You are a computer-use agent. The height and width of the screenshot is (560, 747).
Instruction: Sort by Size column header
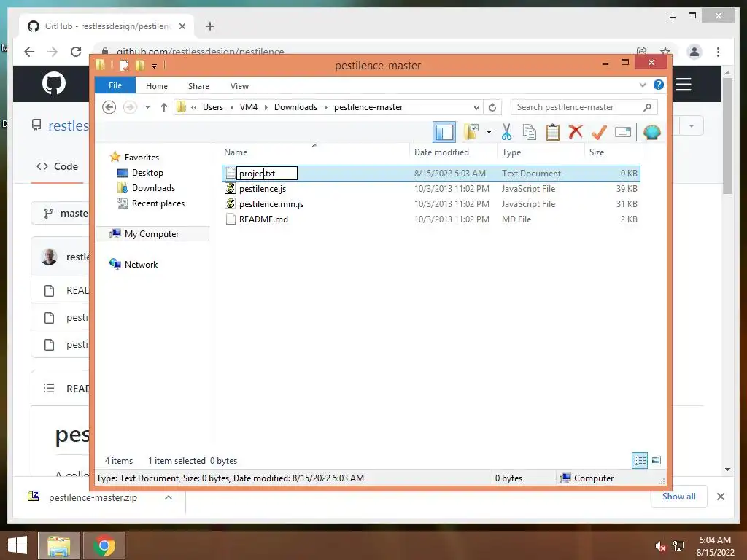(597, 152)
